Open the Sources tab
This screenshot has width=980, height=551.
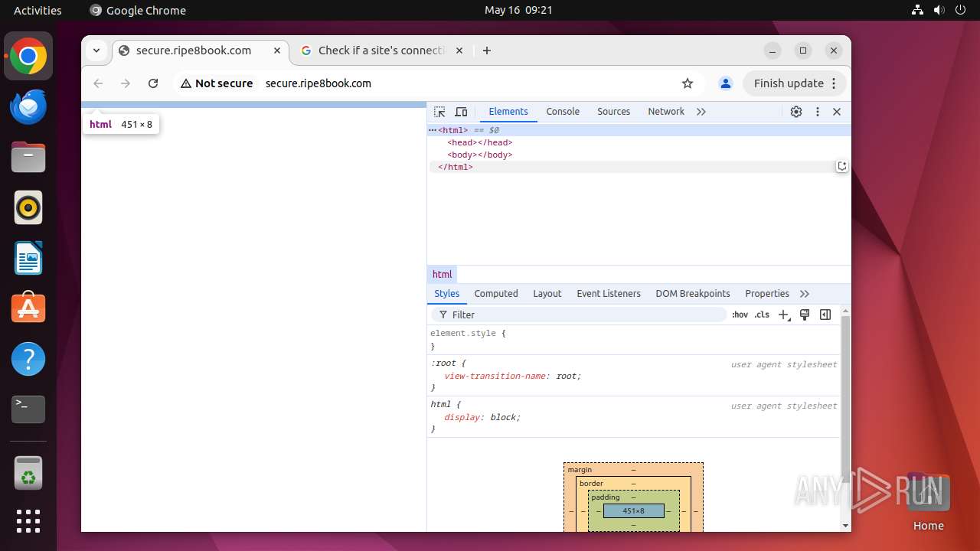tap(613, 112)
